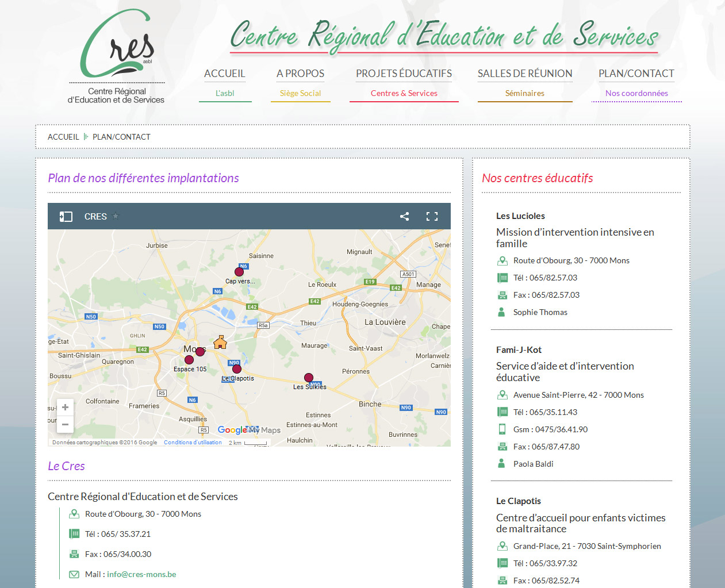Zoom in on the map
The image size is (725, 588).
(65, 407)
